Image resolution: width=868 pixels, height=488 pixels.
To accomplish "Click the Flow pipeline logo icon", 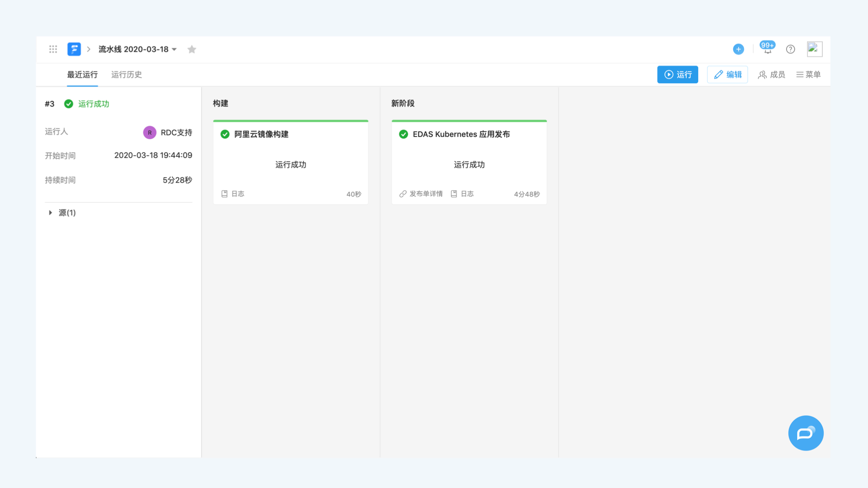I will (74, 49).
